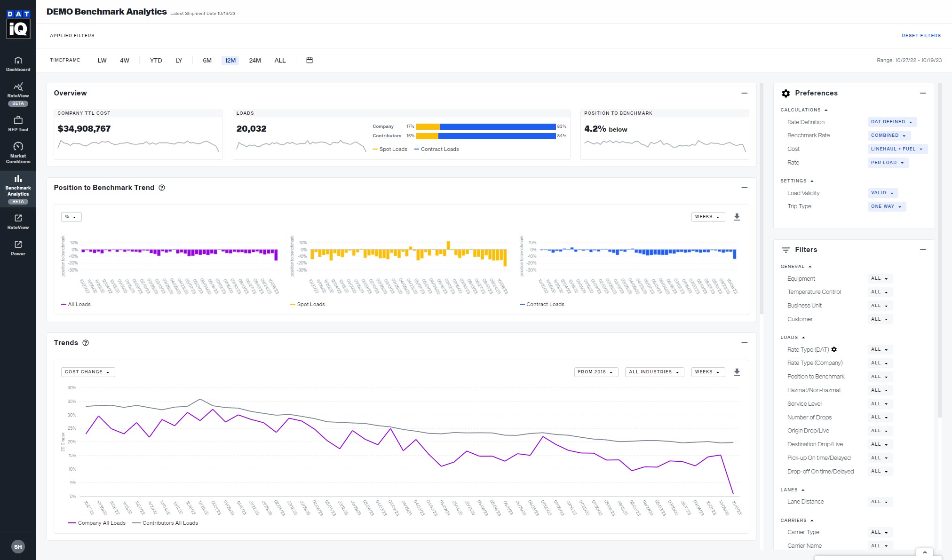
Task: Open the Trends help tooltip
Action: point(86,343)
